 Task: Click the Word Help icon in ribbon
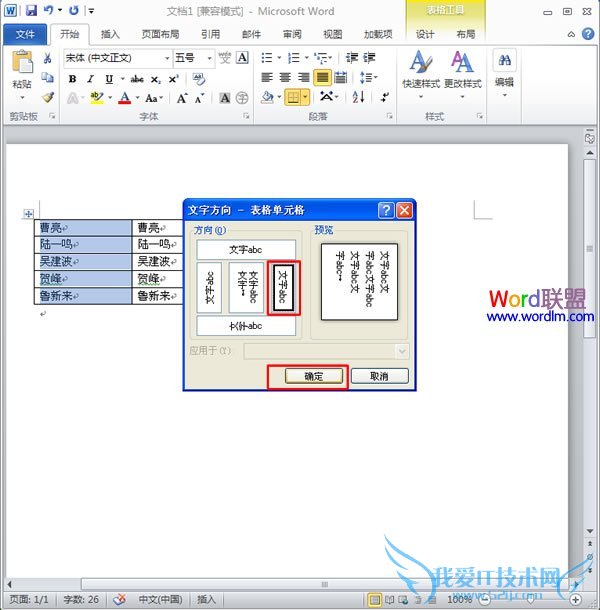coord(588,34)
